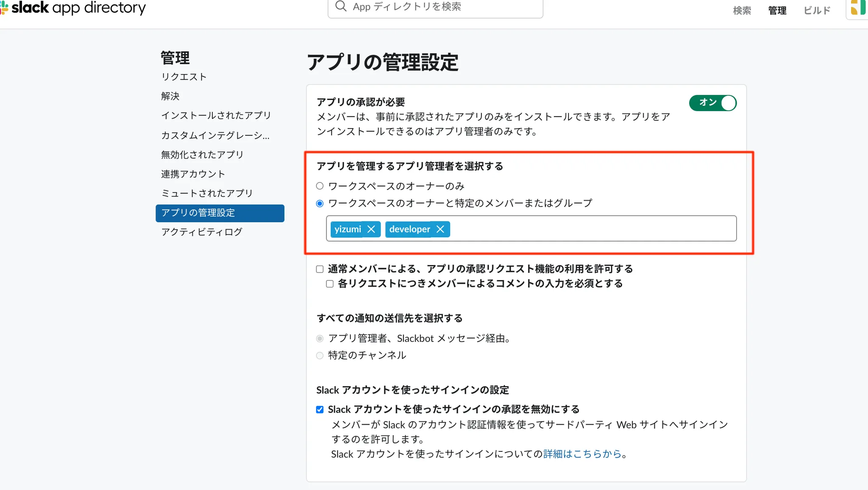The height and width of the screenshot is (490, 868).
Task: Open the ビルド tab in top navigation
Action: (817, 11)
